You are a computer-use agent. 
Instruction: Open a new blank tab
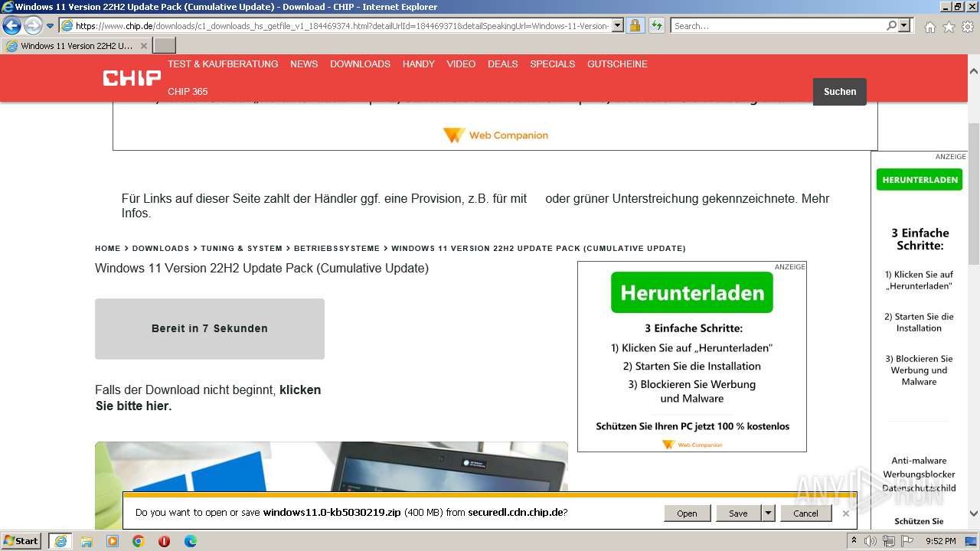pyautogui.click(x=165, y=46)
